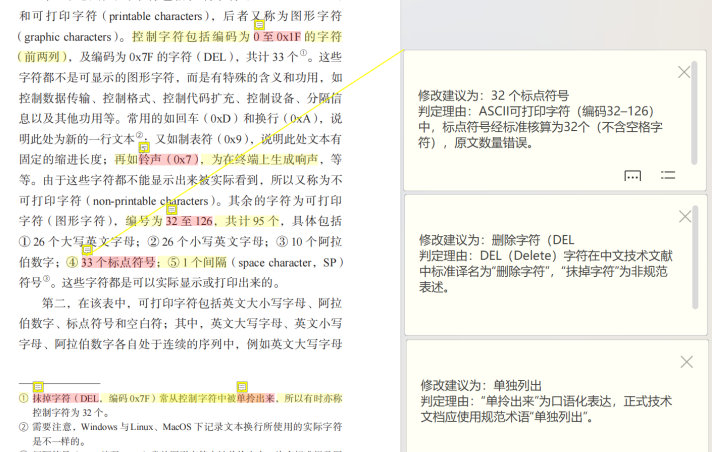Open the comment note icon above "32至126"
This screenshot has height=452, width=712.
172,209
